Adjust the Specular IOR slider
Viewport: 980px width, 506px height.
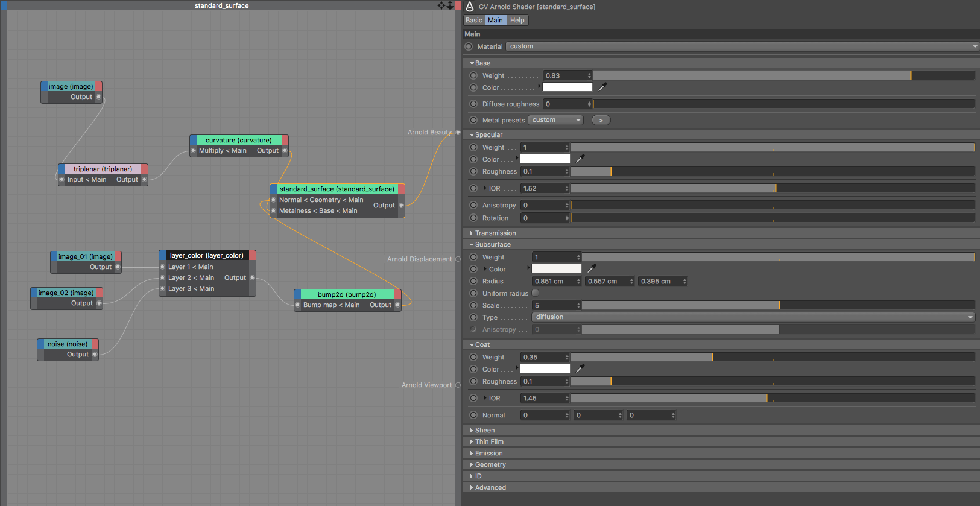[773, 188]
